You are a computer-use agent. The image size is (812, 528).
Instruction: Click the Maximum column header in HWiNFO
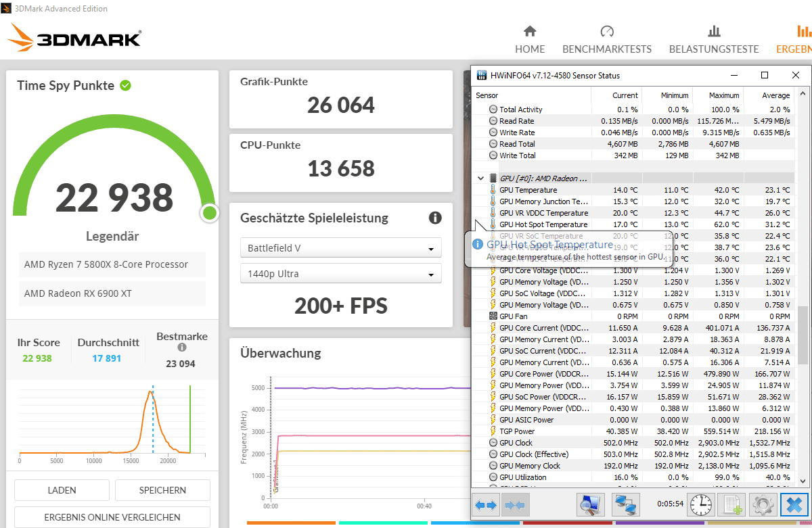[718, 95]
